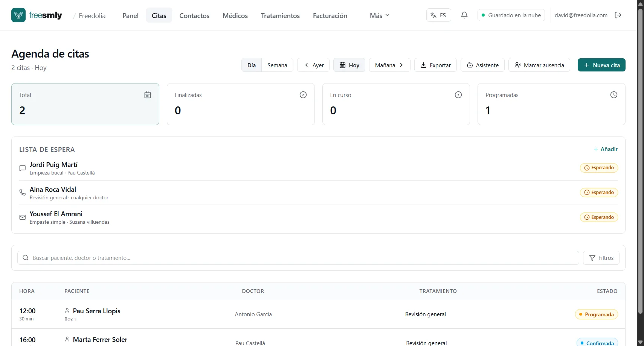Image resolution: width=644 pixels, height=346 pixels.
Task: Click the chat icon beside Jordi Puig Martí
Action: coord(23,168)
